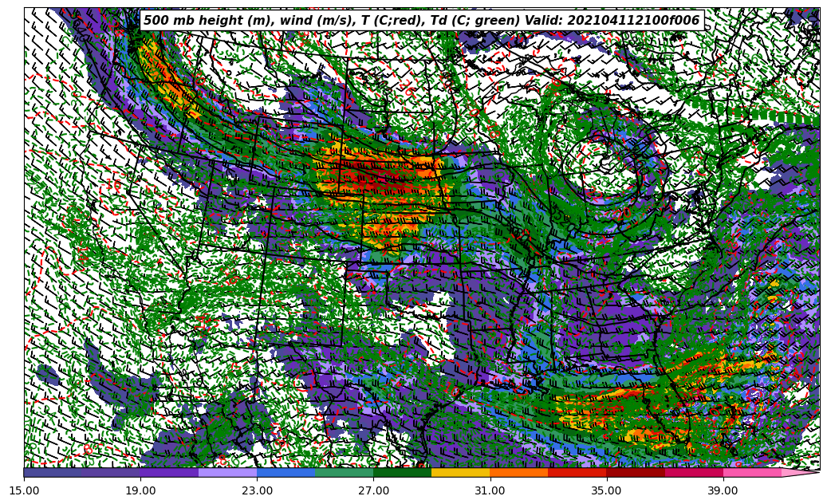Click the blue colorbar segment right of 23.00

click(286, 472)
